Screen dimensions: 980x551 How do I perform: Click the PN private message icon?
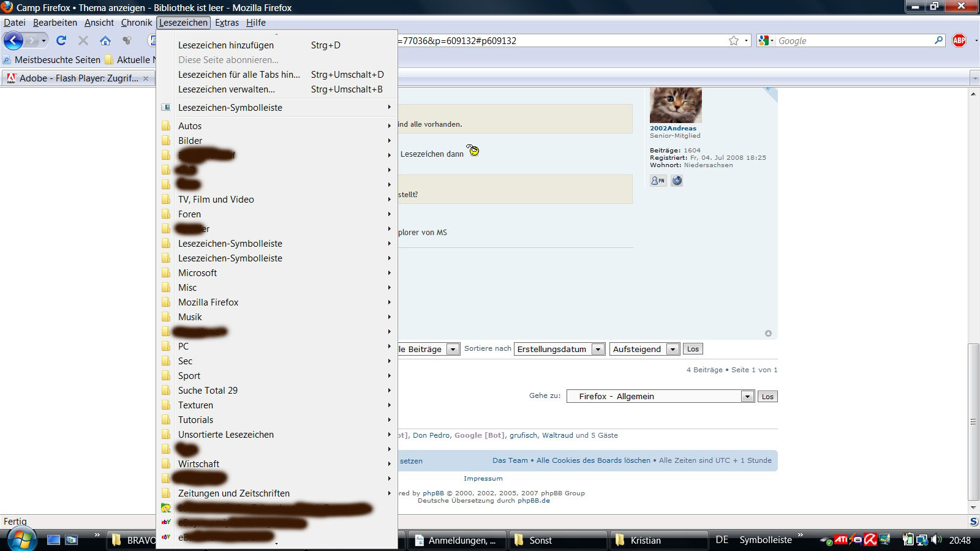tap(658, 181)
